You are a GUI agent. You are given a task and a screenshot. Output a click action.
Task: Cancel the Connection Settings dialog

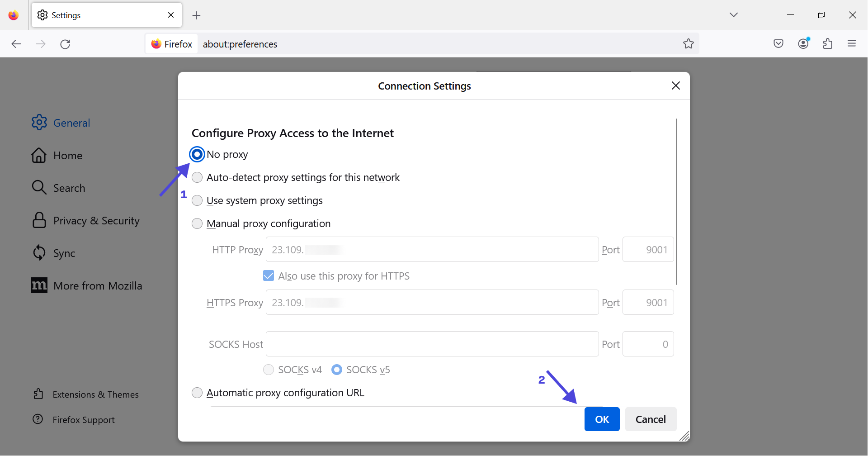(651, 419)
